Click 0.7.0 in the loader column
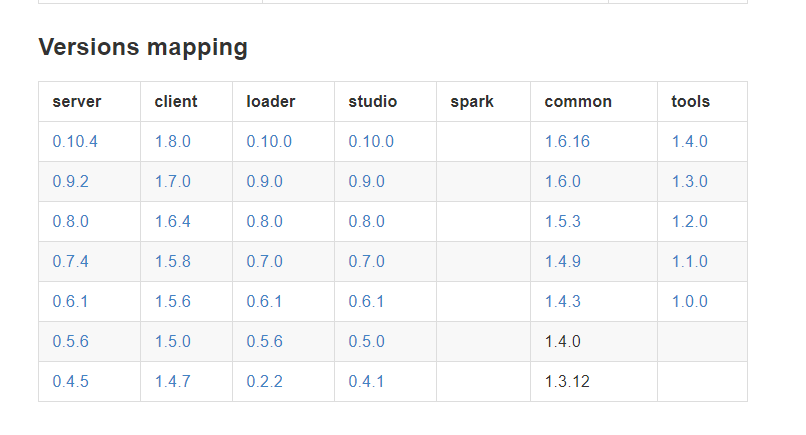 pyautogui.click(x=265, y=262)
